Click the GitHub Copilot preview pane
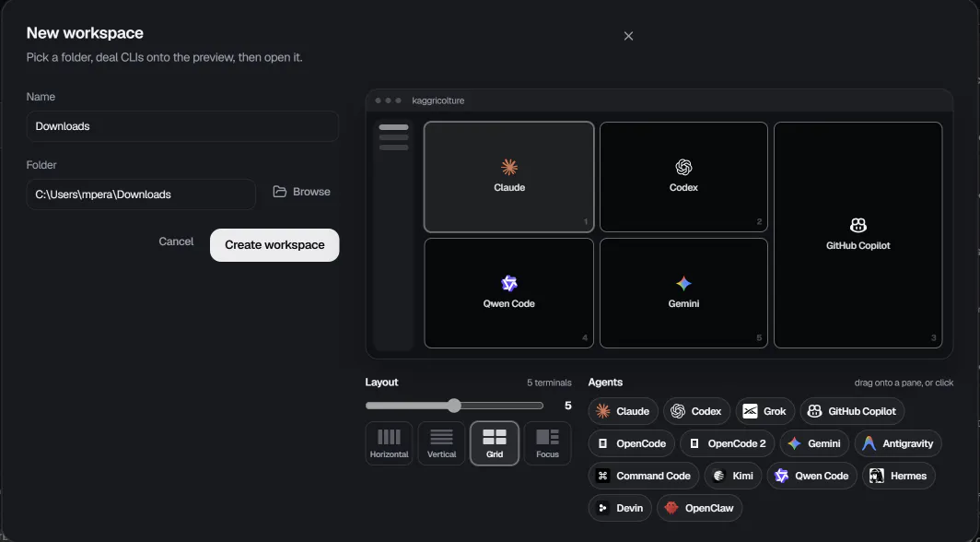Screen dimensions: 980x542 pyautogui.click(x=858, y=235)
